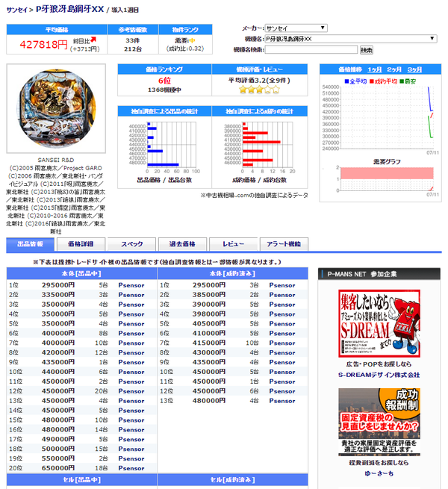
Task: Open Psensor link in the 500000円 row
Action: pyautogui.click(x=131, y=449)
